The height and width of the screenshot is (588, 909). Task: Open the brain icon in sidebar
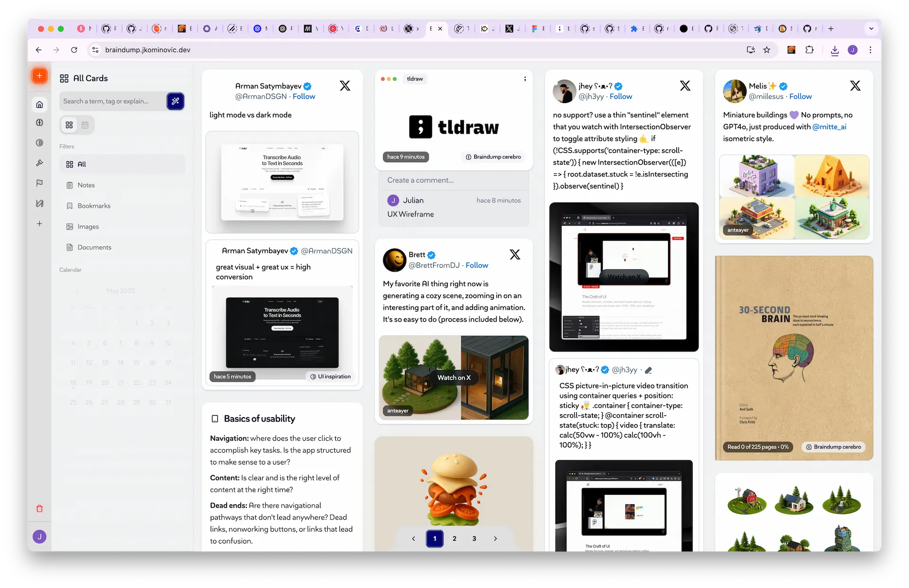click(x=40, y=123)
